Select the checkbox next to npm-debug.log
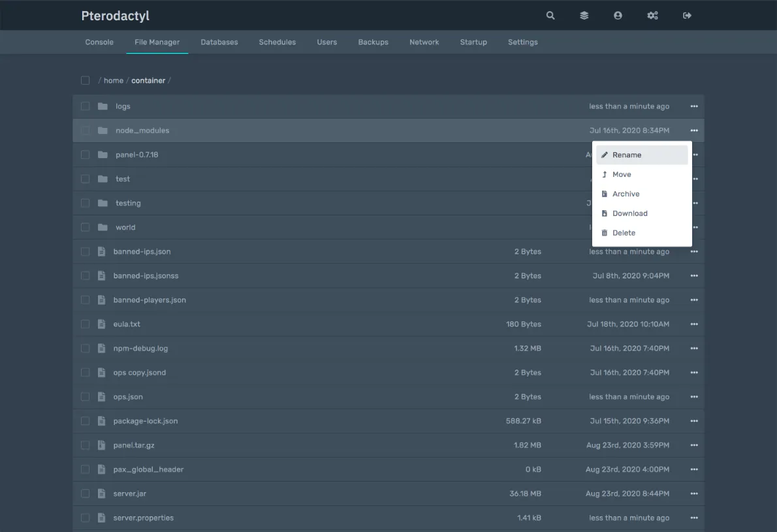777x532 pixels. [x=86, y=349]
